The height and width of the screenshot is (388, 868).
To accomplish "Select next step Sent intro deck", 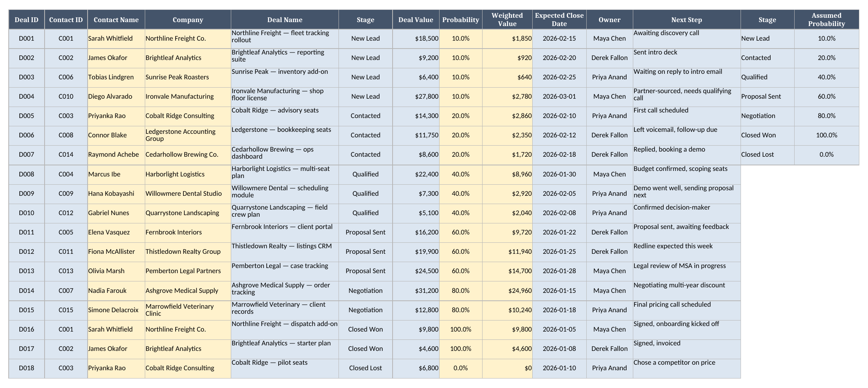I will click(687, 58).
